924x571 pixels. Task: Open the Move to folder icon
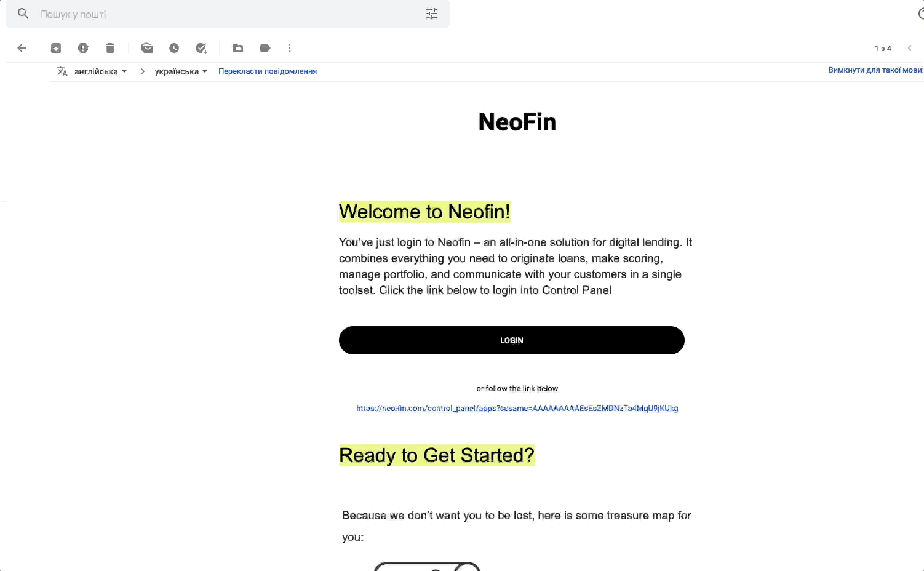238,48
